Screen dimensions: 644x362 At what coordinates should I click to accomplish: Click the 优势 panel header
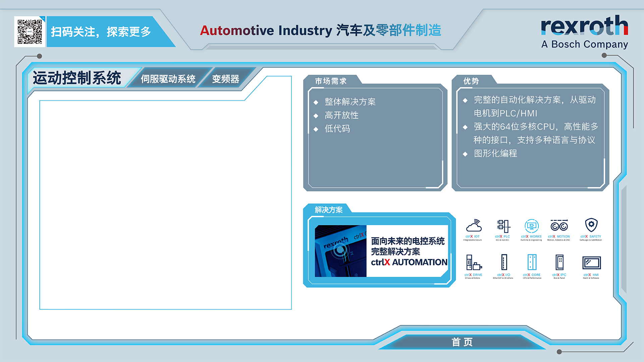click(471, 81)
